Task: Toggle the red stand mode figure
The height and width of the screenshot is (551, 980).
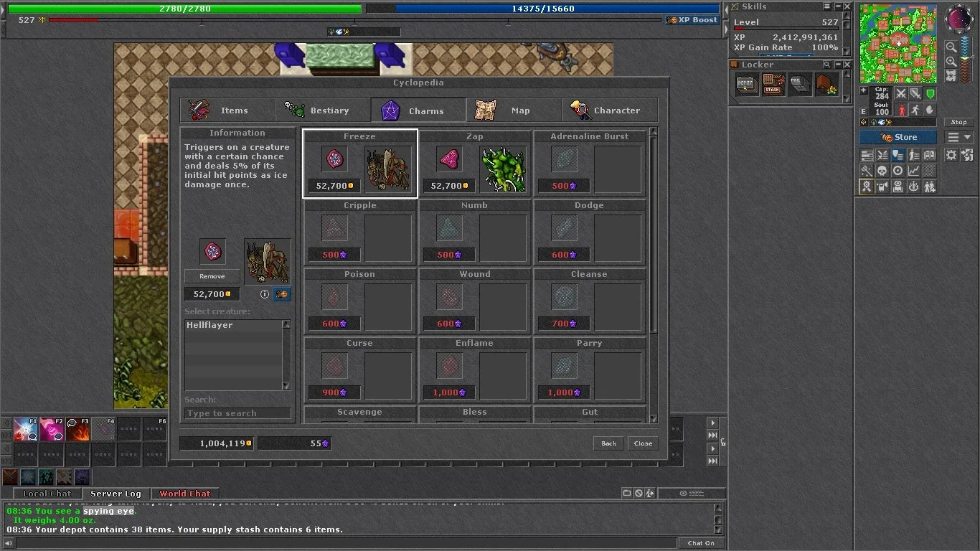Action: pos(902,110)
